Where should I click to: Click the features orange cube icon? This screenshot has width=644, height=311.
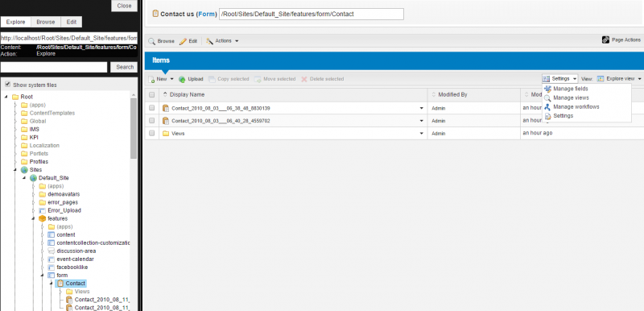pos(43,218)
